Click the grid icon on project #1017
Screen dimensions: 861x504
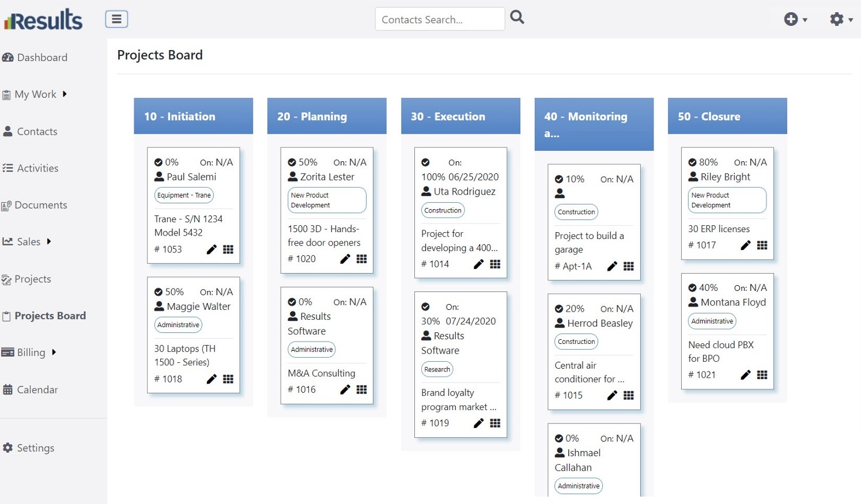pyautogui.click(x=762, y=245)
